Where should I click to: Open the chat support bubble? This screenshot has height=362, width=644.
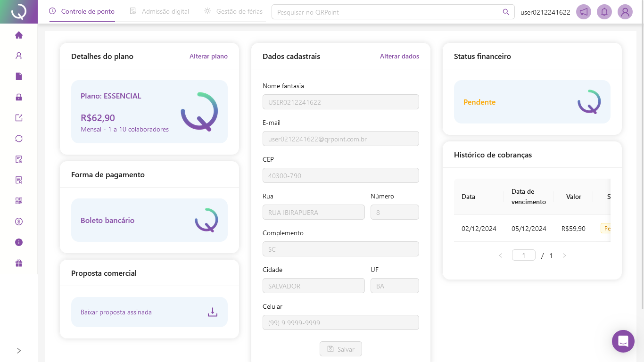point(623,341)
